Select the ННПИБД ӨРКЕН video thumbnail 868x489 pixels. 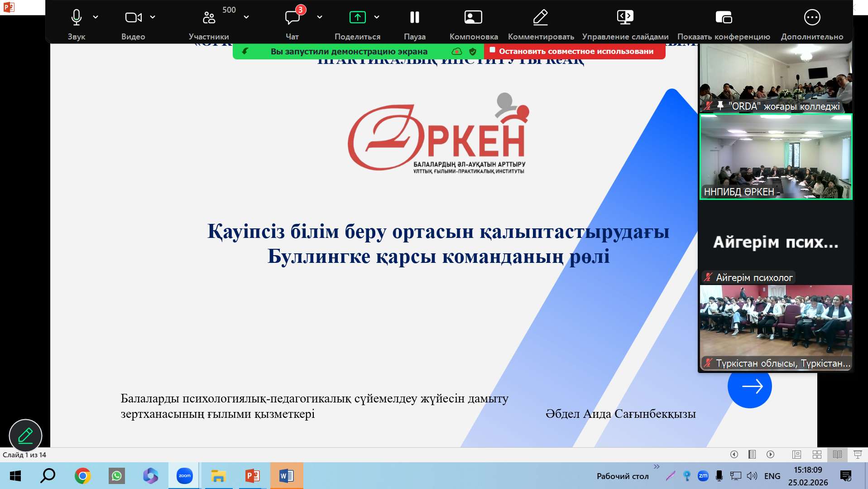tap(776, 156)
